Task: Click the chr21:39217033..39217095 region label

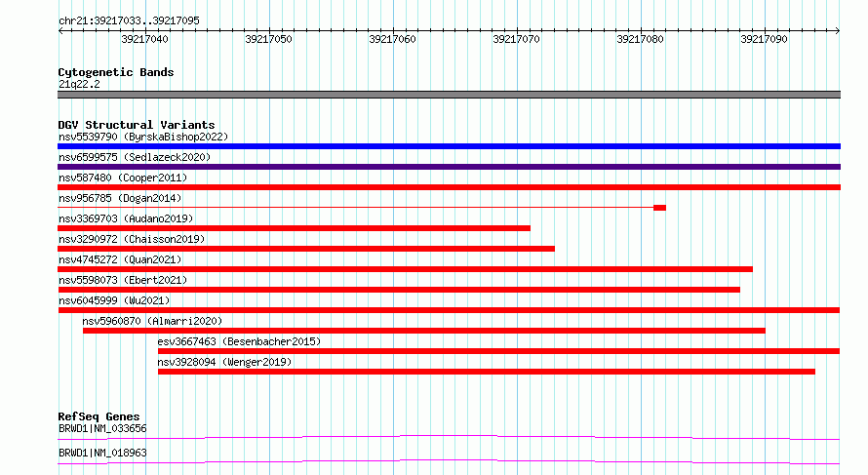Action: pyautogui.click(x=129, y=20)
